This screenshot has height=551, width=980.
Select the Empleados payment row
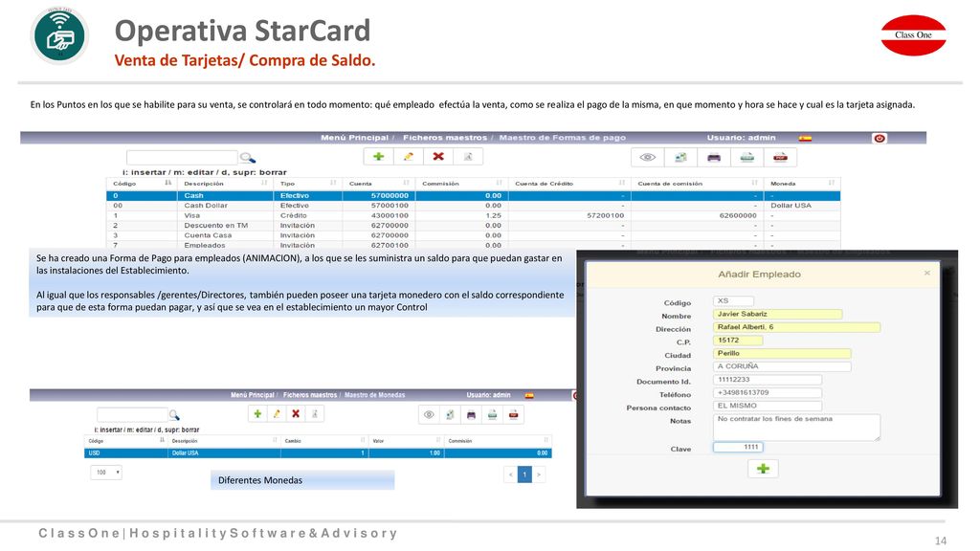tap(473, 246)
